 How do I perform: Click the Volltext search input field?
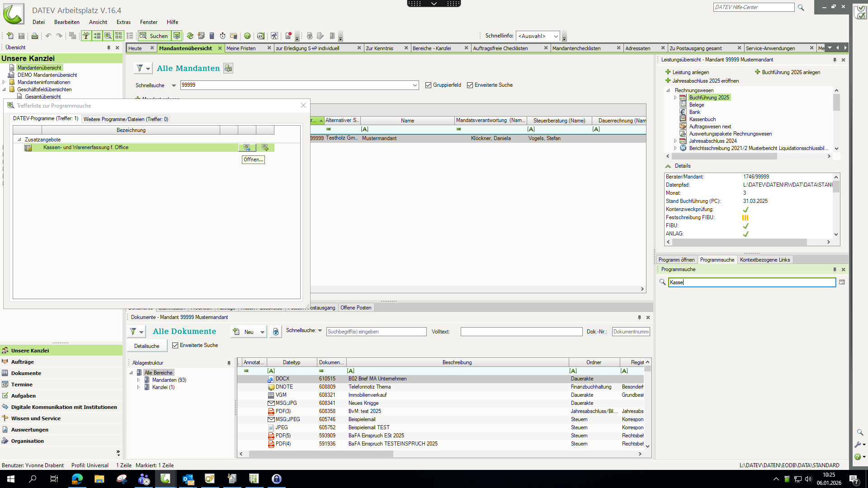coord(521,332)
